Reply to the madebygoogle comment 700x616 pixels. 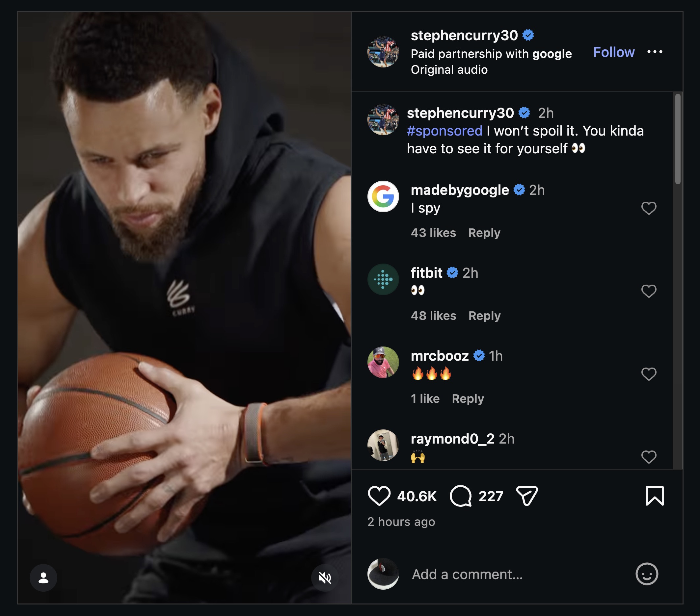point(484,233)
